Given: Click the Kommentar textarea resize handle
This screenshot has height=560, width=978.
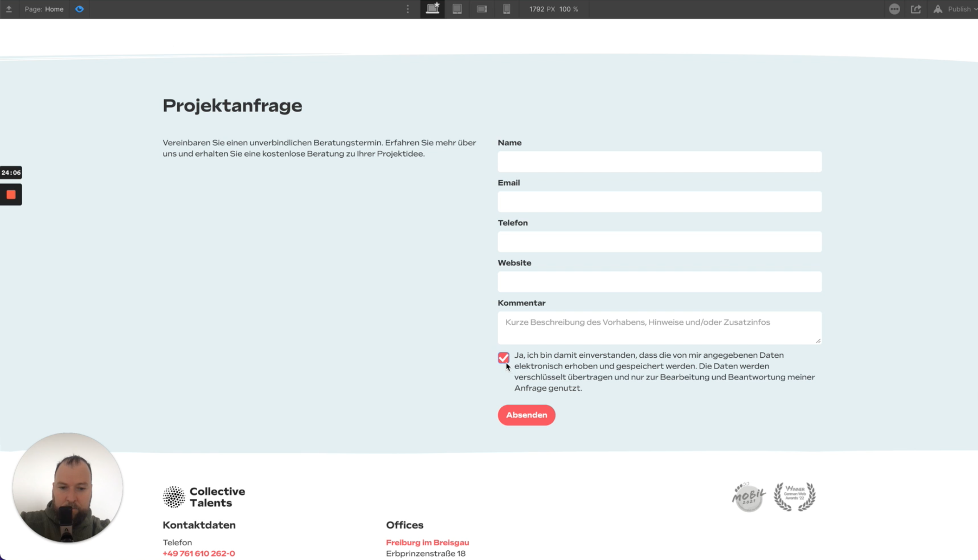Looking at the screenshot, I should 818,341.
